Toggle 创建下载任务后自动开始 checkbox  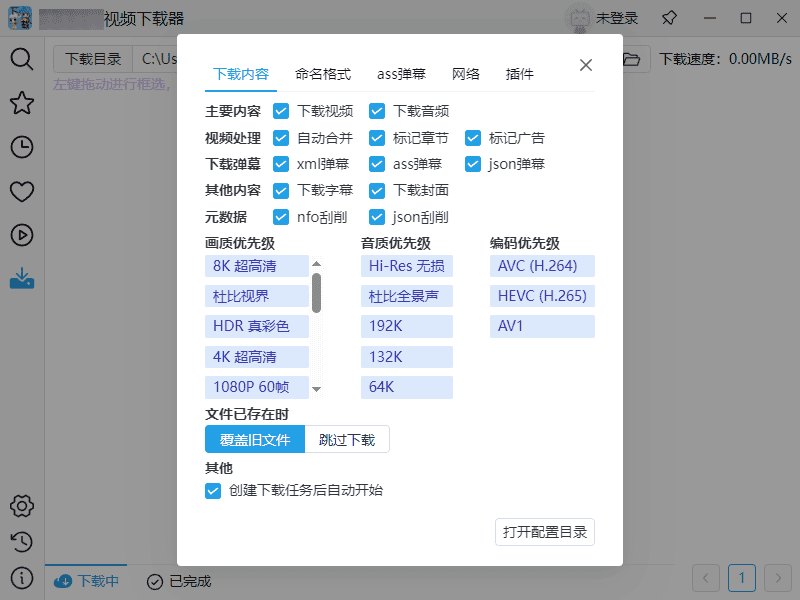pos(213,490)
